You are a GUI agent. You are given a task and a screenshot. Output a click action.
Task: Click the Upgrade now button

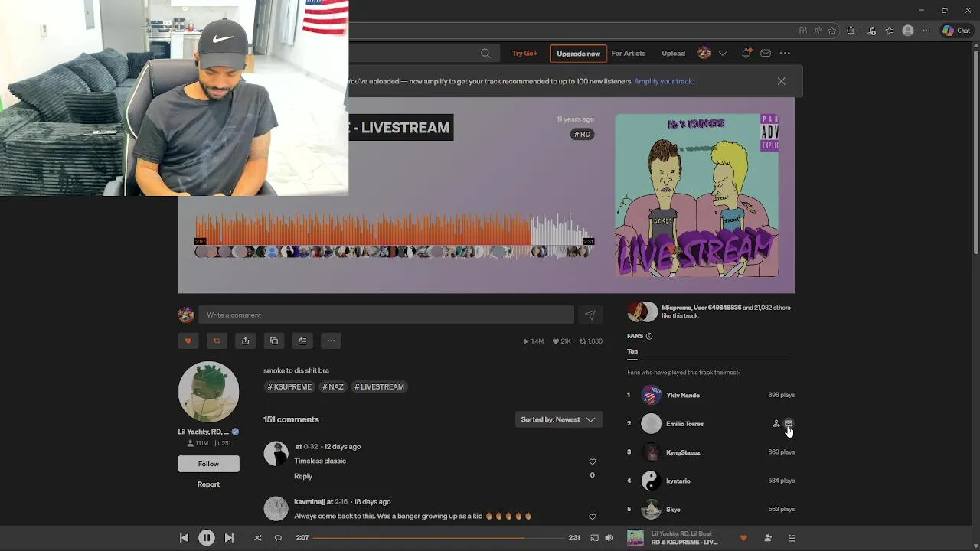pos(578,54)
